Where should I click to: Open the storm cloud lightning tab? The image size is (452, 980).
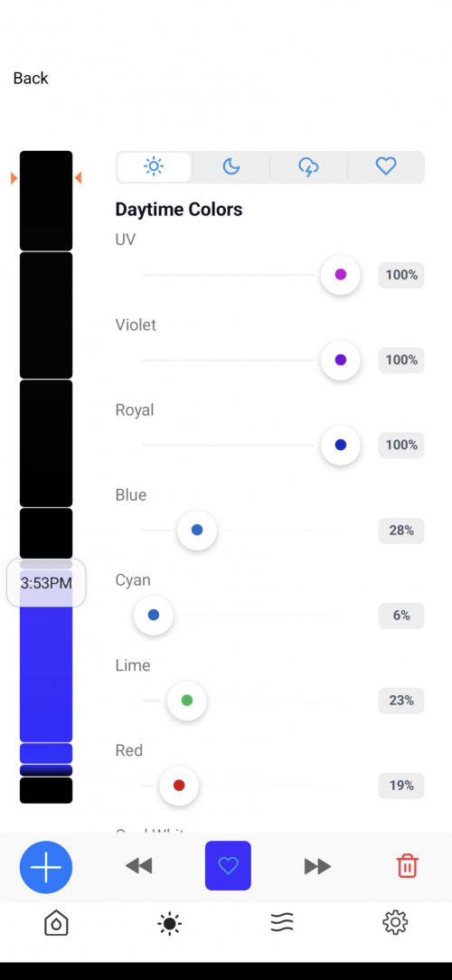309,167
